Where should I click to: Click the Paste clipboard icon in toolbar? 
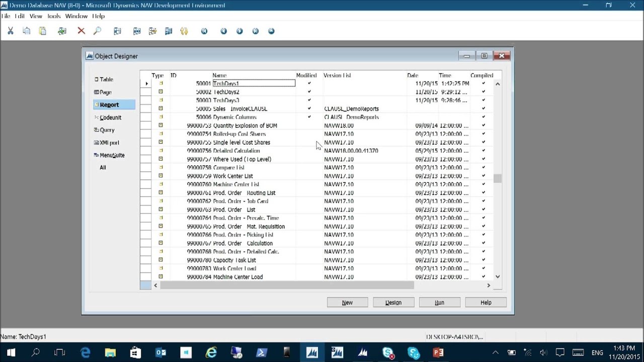pyautogui.click(x=43, y=31)
